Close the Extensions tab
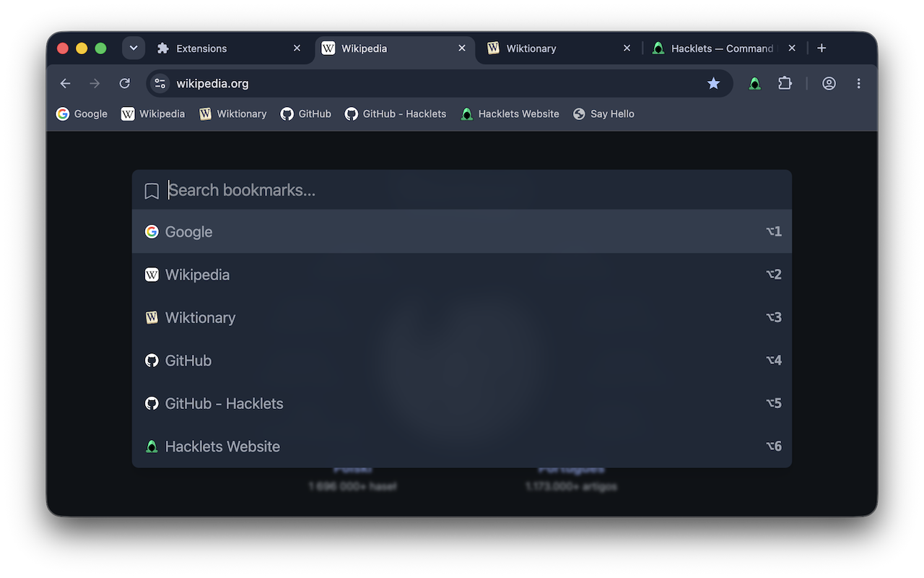 point(297,48)
